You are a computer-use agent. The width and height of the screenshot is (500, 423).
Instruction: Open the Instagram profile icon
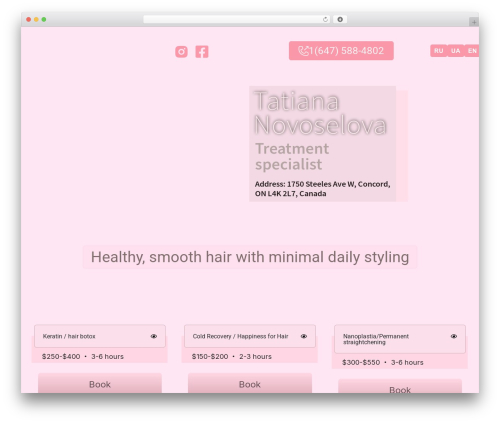pyautogui.click(x=181, y=52)
